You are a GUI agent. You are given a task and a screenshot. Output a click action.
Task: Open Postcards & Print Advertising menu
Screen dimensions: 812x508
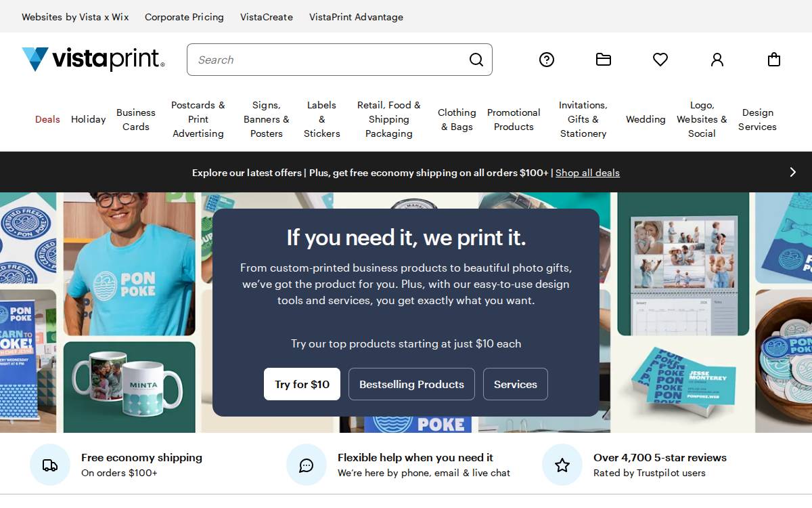coord(198,119)
